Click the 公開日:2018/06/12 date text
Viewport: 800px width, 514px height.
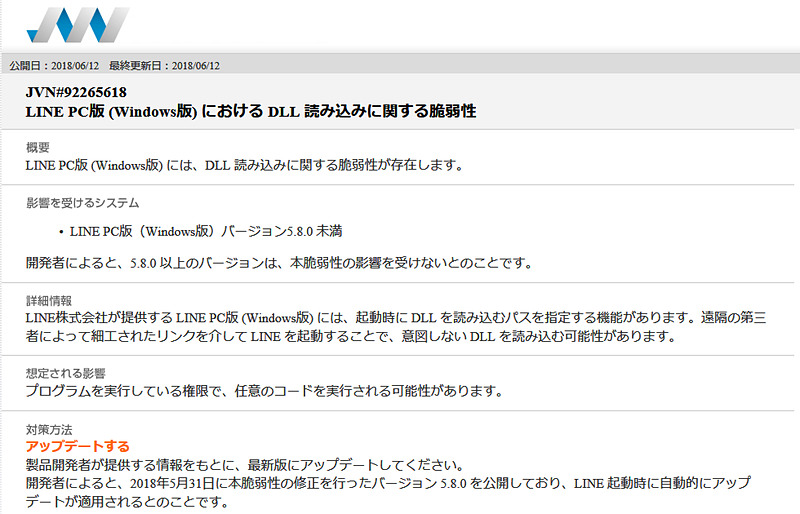(x=54, y=65)
